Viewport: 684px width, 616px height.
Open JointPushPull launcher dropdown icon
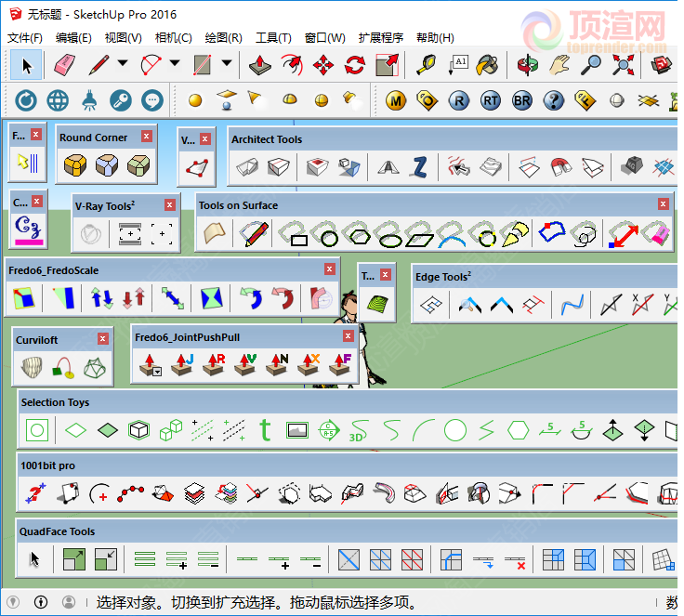coord(151,365)
